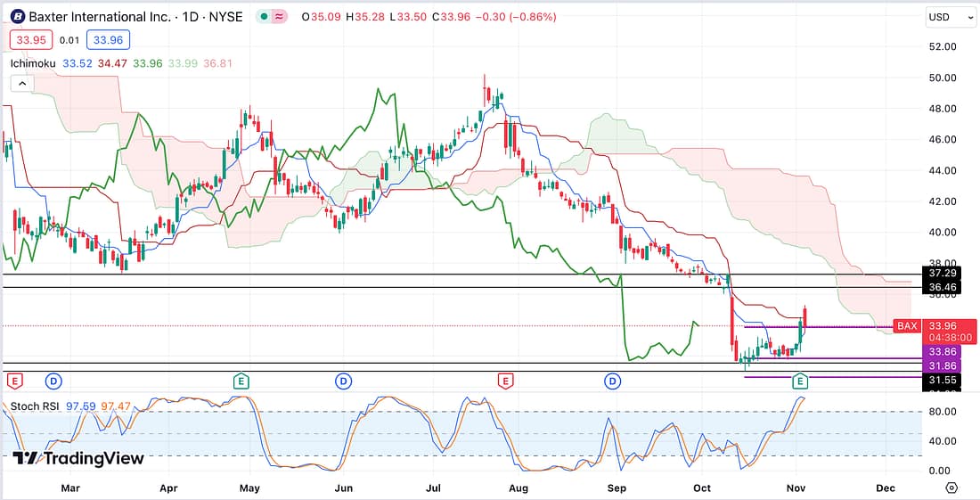Click the red earnings marker at far left

(14, 381)
